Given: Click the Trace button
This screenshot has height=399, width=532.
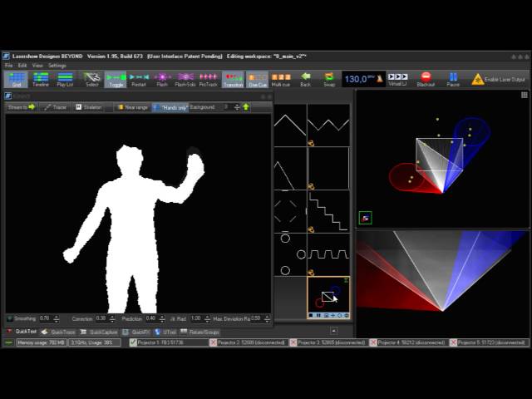Looking at the screenshot, I should [x=56, y=107].
